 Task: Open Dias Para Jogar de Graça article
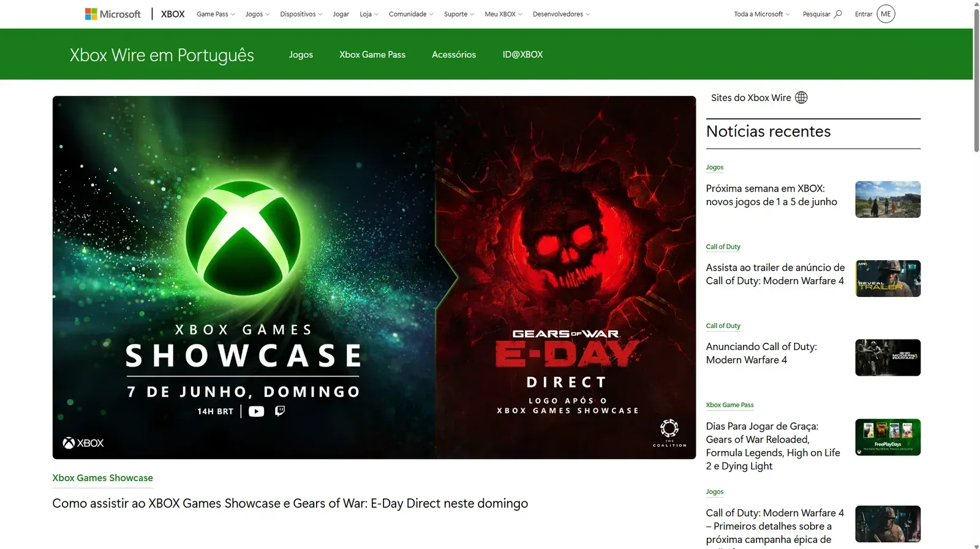(x=773, y=446)
